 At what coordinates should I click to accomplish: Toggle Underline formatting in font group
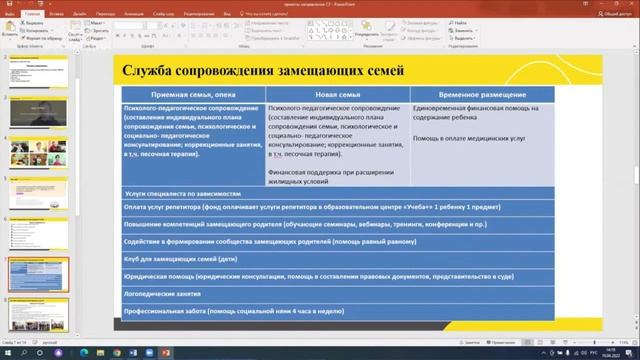point(132,36)
